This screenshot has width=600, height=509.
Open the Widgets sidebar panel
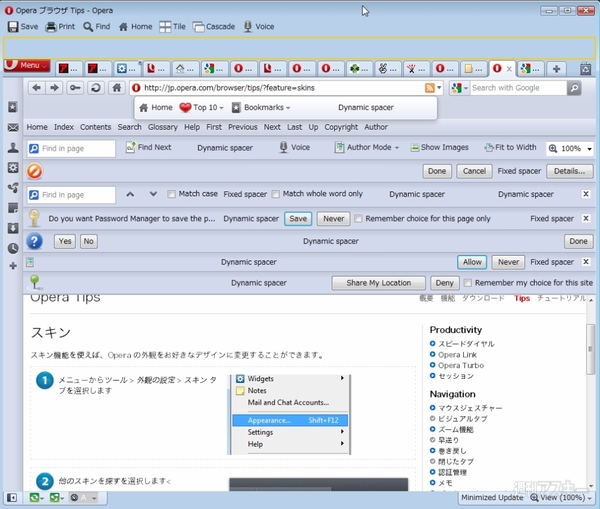tap(13, 168)
